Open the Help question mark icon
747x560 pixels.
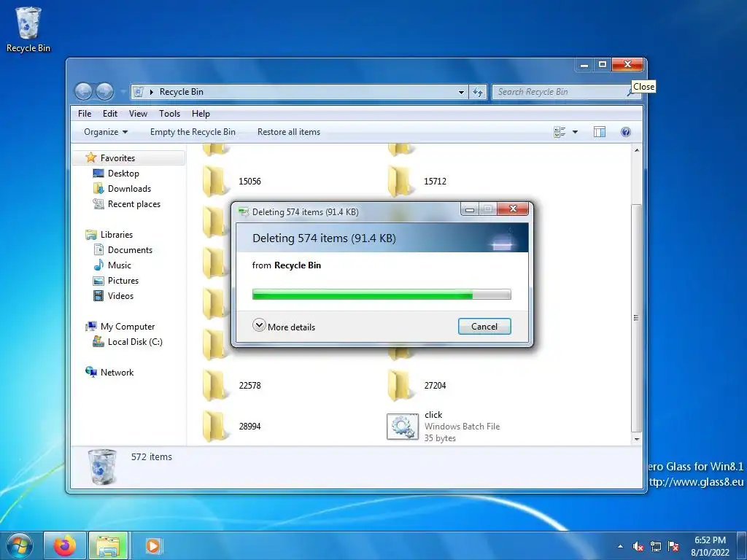[626, 132]
